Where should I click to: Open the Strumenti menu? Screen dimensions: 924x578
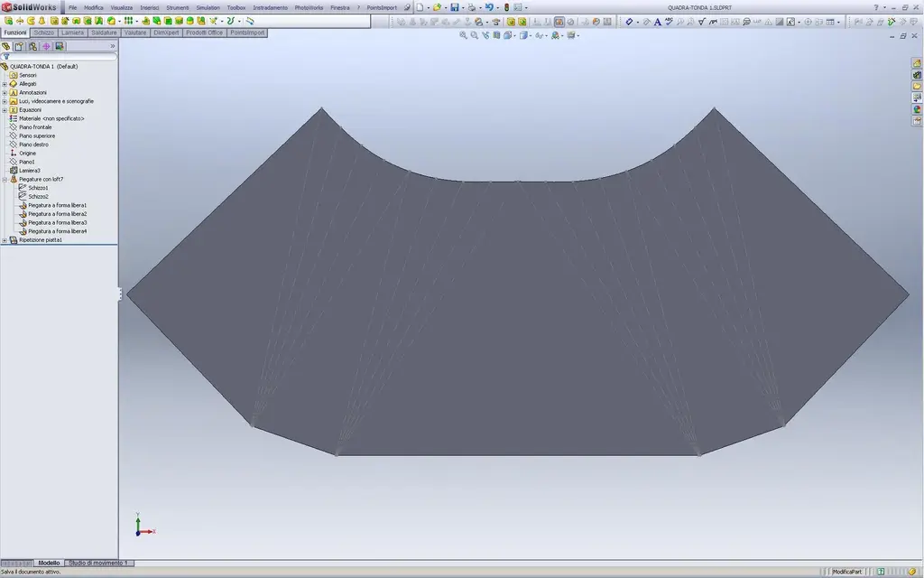pyautogui.click(x=178, y=7)
